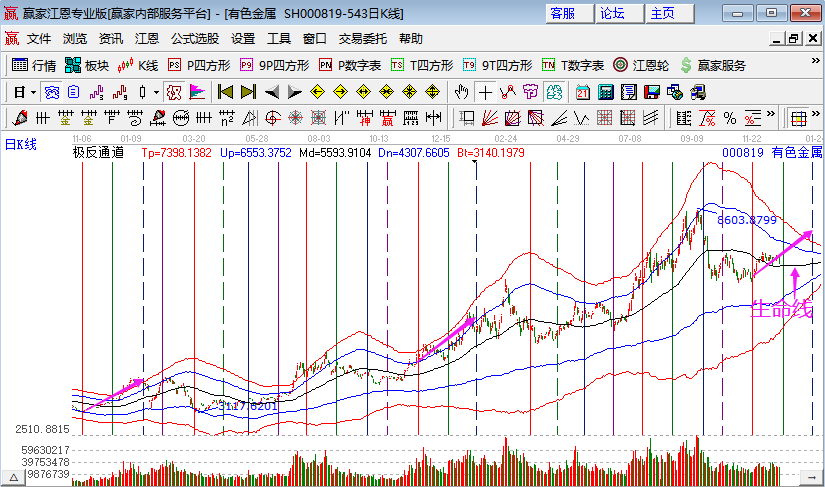Click yellow diamond right-arrow icon
This screenshot has height=487, width=825.
[340, 93]
